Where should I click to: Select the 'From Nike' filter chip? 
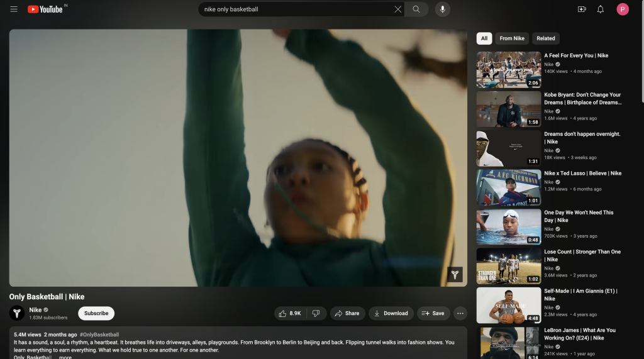[512, 38]
